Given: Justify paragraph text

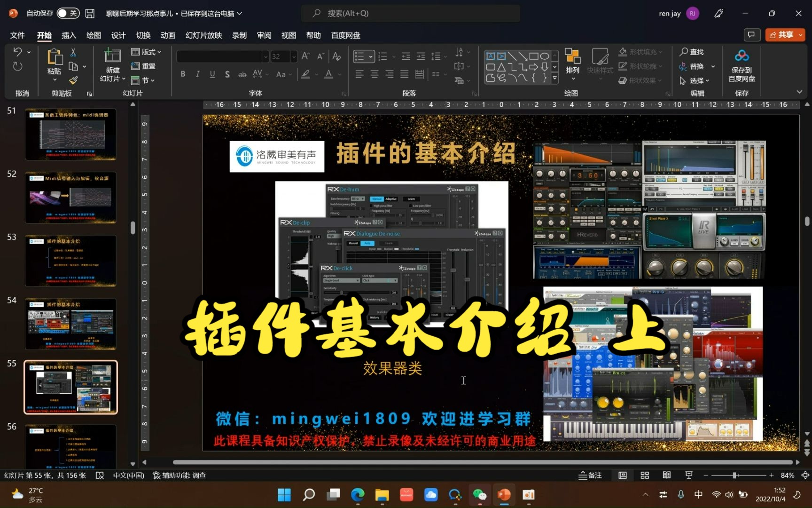Looking at the screenshot, I should tap(405, 74).
